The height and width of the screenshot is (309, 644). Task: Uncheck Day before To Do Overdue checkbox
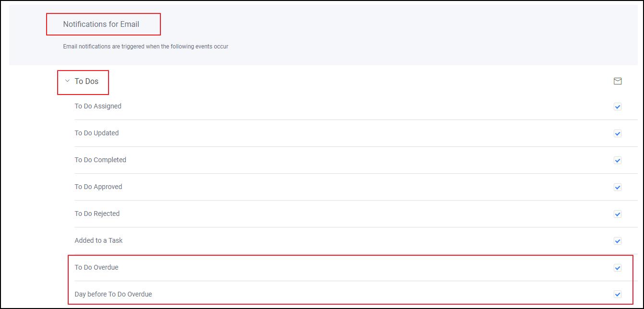pyautogui.click(x=618, y=294)
